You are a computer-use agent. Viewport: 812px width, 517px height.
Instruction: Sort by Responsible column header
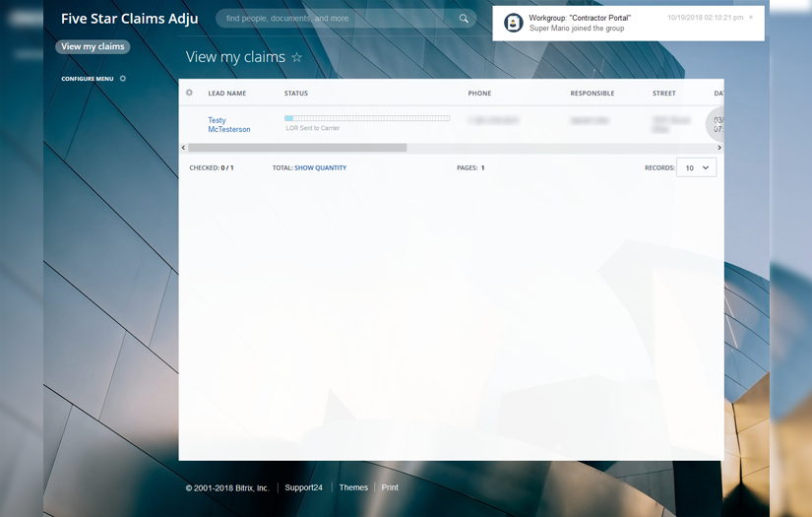pyautogui.click(x=593, y=94)
